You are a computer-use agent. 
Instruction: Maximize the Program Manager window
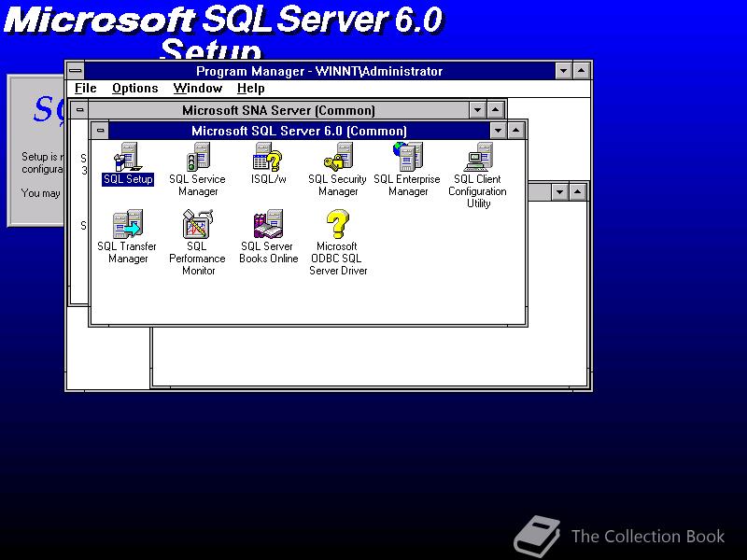pos(581,71)
